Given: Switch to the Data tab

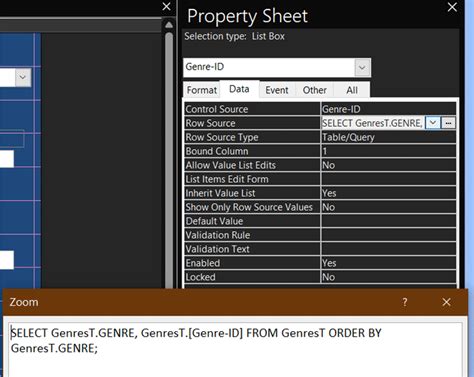Looking at the screenshot, I should [x=239, y=89].
